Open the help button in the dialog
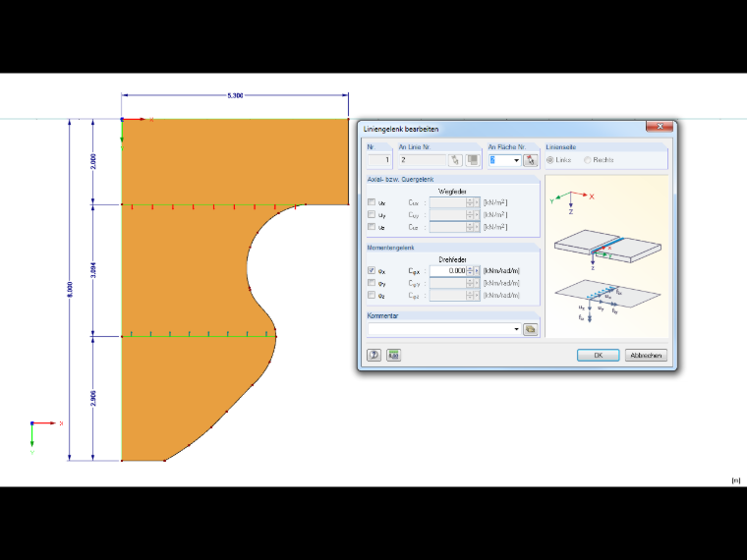 (373, 355)
